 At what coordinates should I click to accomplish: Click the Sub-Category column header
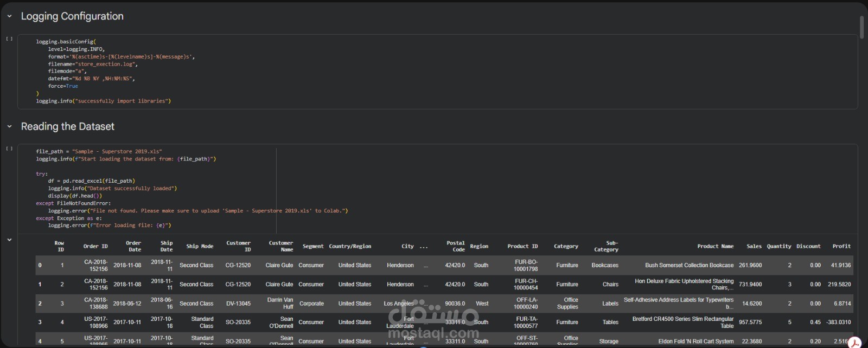(606, 246)
